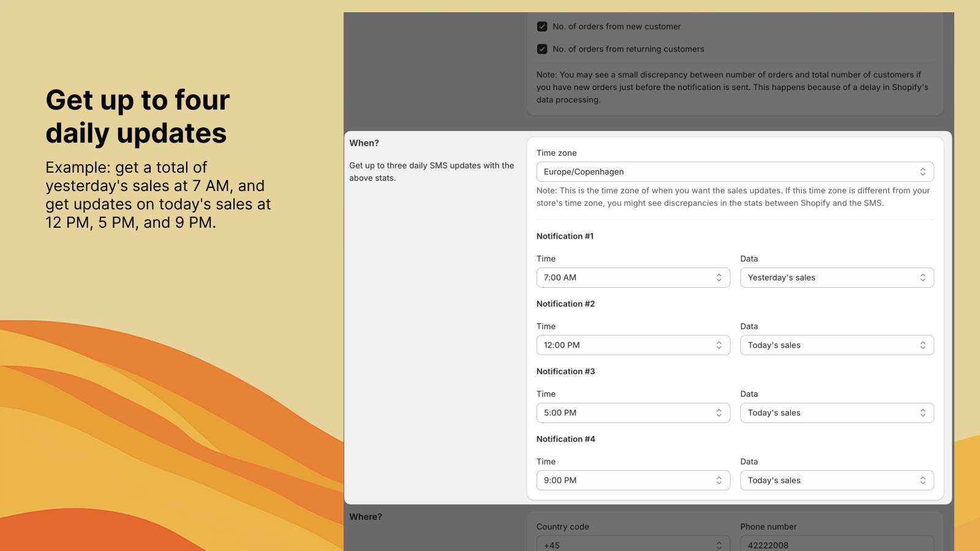Toggle the new customer orders checkbox

pyautogui.click(x=541, y=26)
